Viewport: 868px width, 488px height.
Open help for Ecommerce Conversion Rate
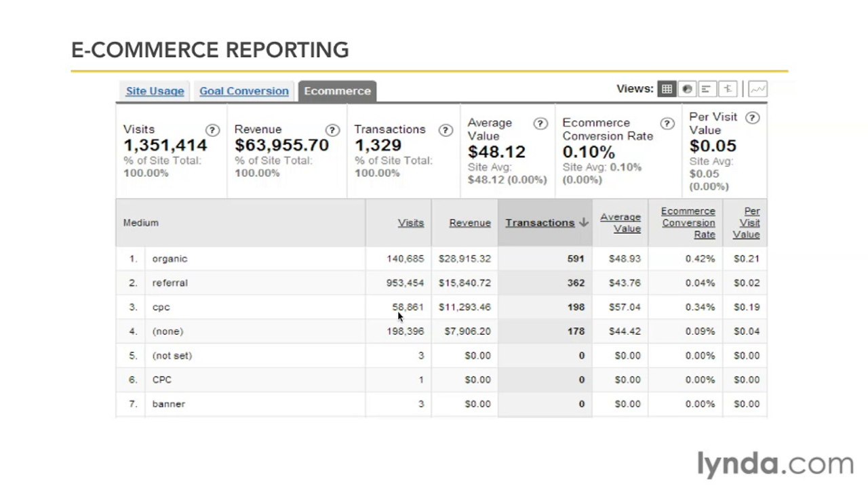[x=667, y=123]
